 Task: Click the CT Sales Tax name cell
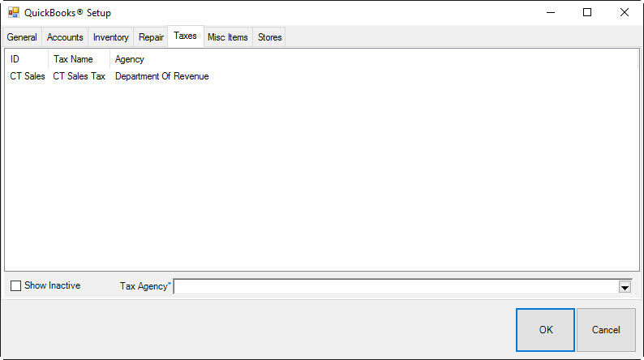[x=79, y=77]
